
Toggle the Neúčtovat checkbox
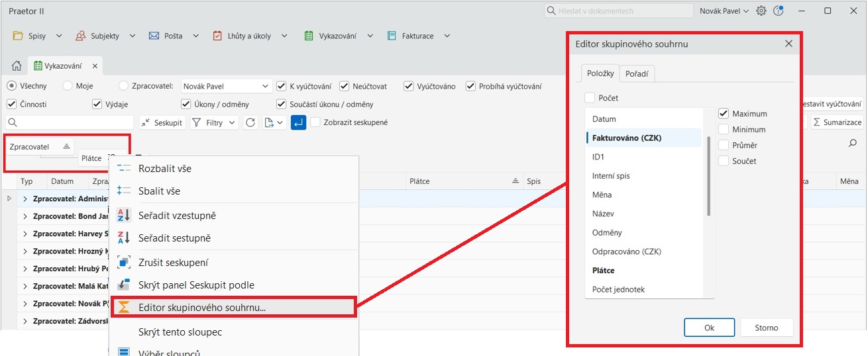tap(345, 86)
